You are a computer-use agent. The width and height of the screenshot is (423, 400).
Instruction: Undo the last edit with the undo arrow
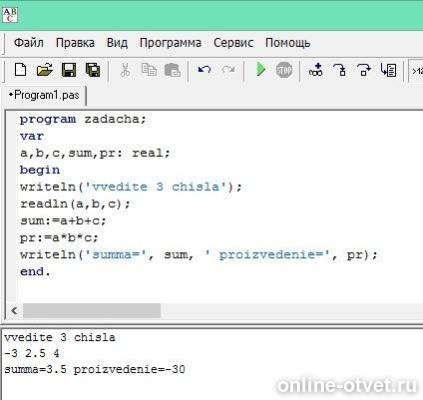pos(204,70)
